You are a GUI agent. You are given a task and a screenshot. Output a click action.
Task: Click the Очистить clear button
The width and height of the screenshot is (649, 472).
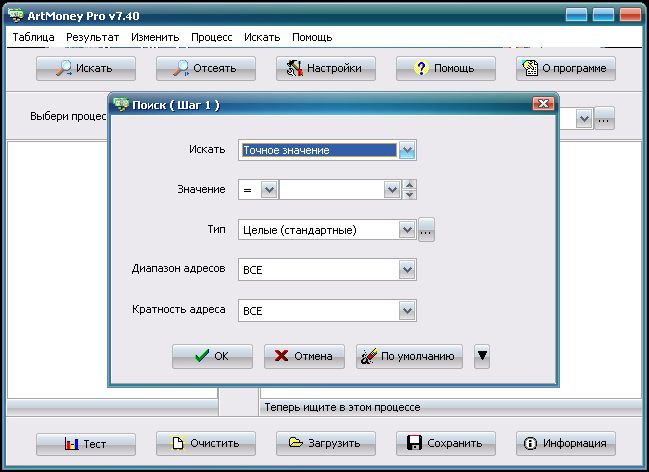(206, 443)
